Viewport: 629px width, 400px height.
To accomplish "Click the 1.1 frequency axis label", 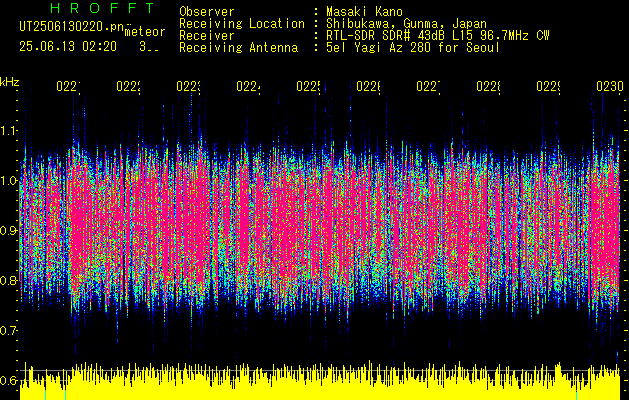I will click(9, 130).
